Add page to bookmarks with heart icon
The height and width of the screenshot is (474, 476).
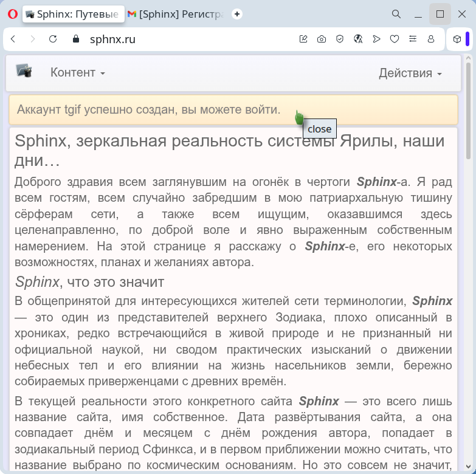coord(395,39)
